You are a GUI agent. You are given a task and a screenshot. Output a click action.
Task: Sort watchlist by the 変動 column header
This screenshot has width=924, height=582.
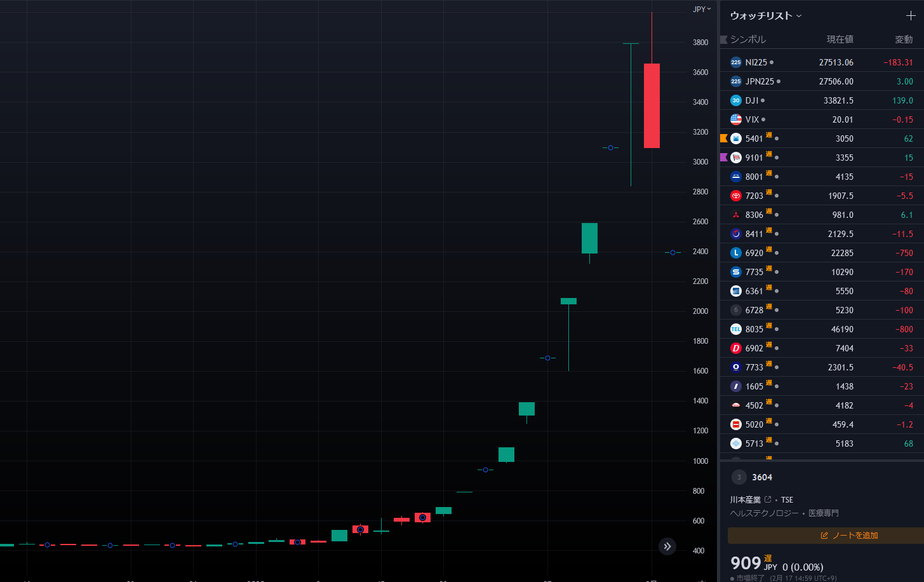click(x=904, y=39)
